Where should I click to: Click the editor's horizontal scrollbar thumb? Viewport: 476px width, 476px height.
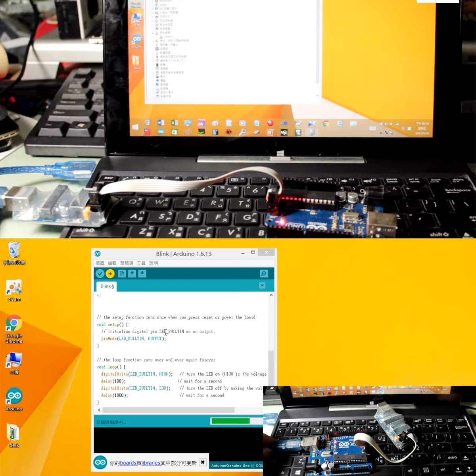coord(169,410)
